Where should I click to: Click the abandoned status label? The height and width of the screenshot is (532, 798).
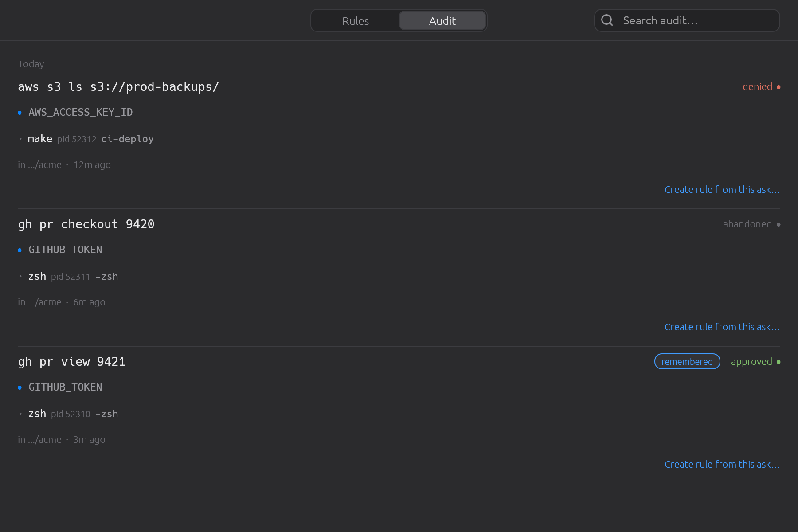coord(747,224)
